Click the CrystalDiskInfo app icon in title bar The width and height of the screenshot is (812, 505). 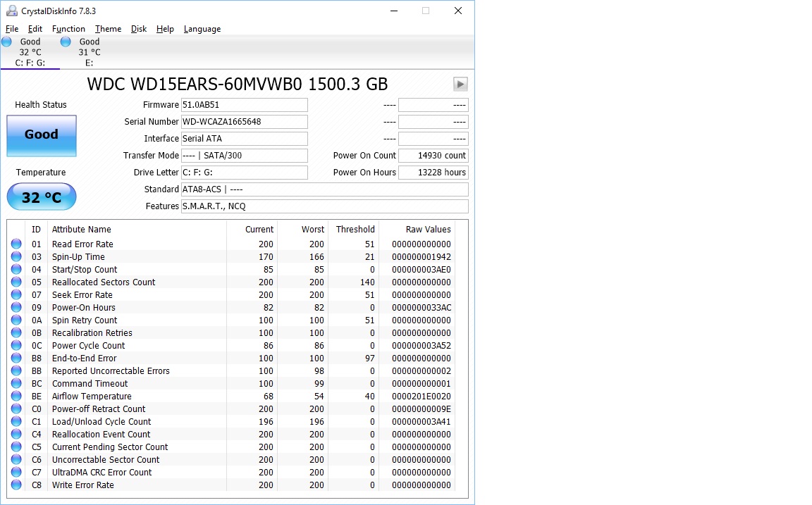(11, 11)
